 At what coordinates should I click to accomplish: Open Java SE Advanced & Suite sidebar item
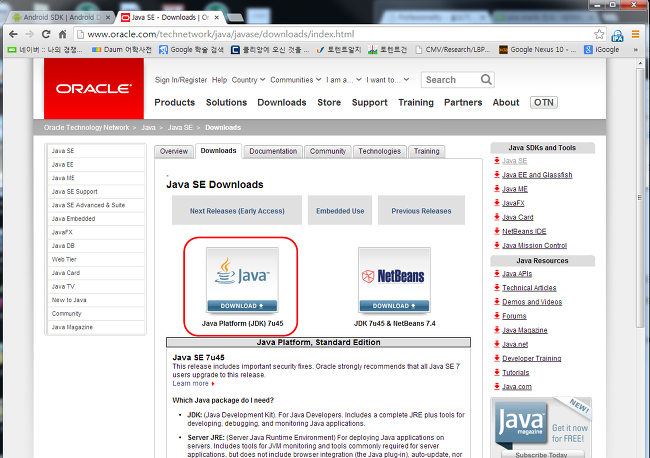coord(95,205)
